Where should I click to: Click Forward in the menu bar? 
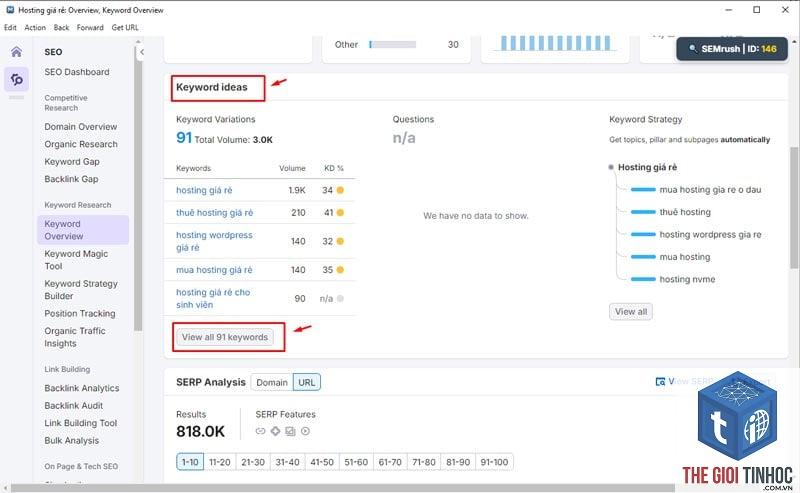90,28
